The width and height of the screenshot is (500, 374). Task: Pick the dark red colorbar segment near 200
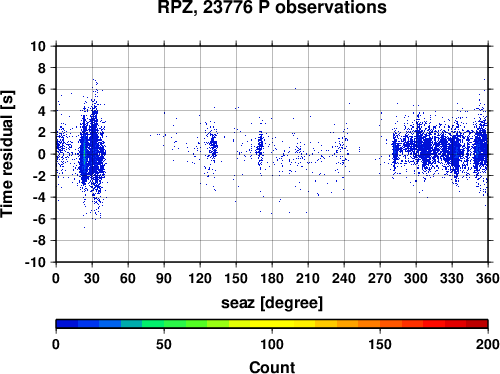click(x=477, y=324)
